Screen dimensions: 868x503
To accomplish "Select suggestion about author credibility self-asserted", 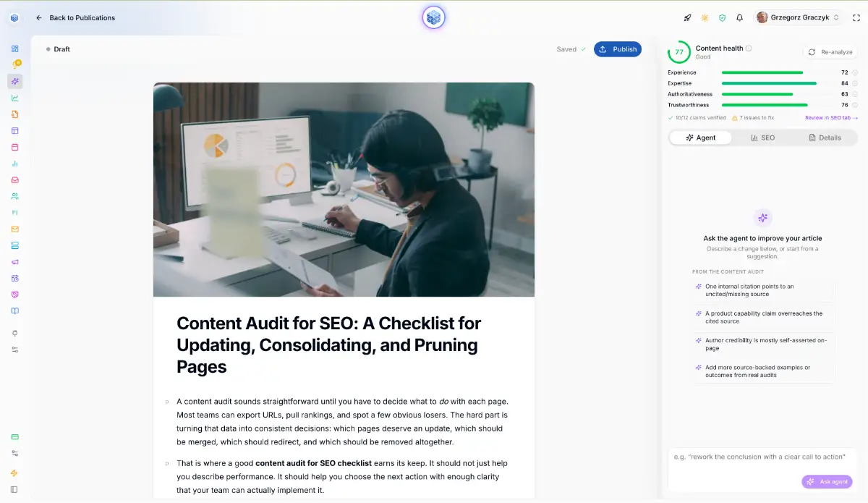I will 763,344.
